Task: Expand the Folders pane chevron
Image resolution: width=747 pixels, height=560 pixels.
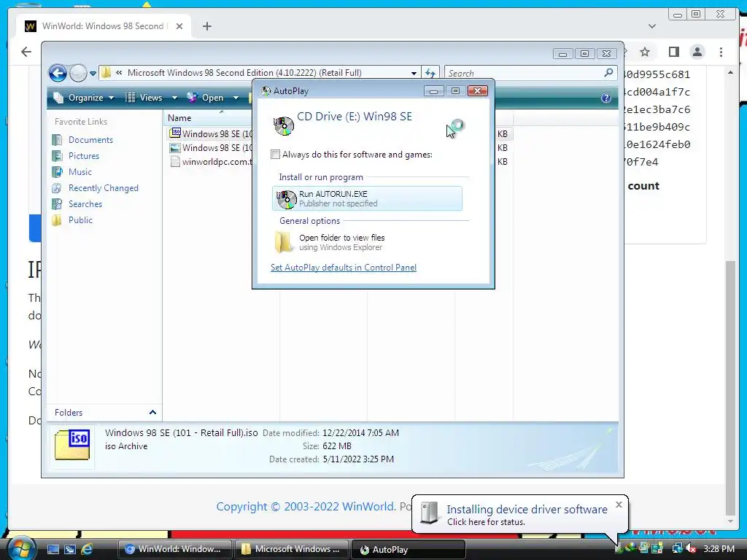Action: tap(152, 413)
